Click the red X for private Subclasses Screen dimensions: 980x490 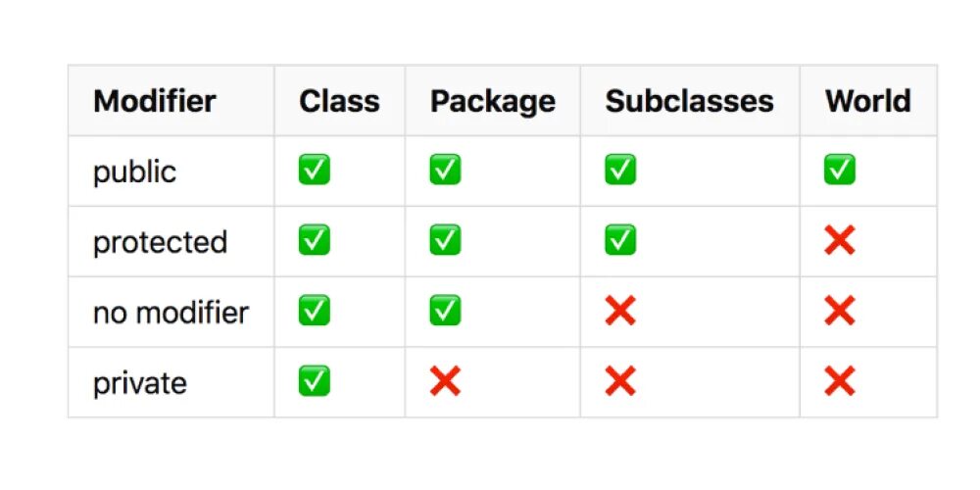[620, 381]
